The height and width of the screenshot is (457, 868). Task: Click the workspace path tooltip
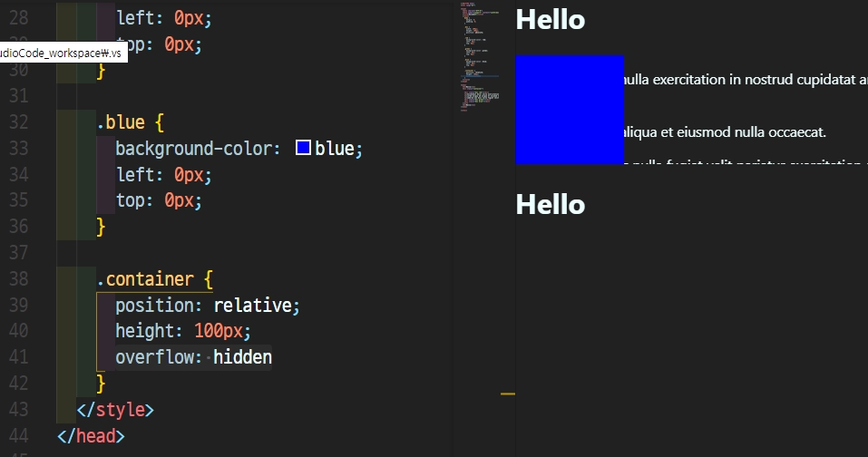tap(63, 53)
